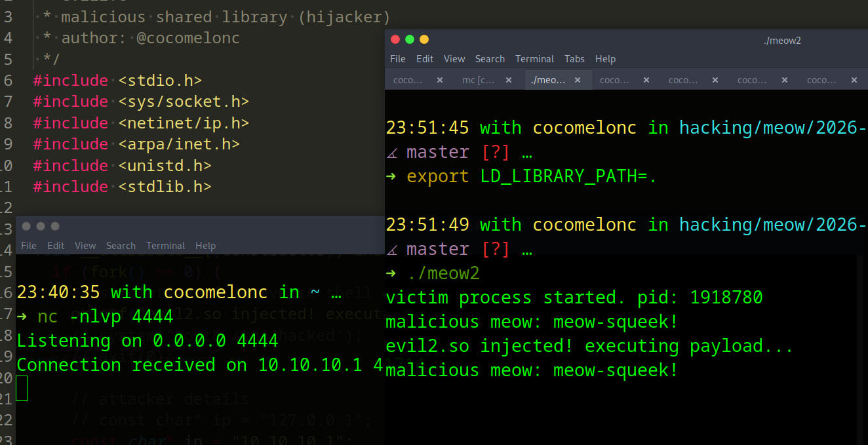Open the Edit menu in the ./meow2 window
The height and width of the screenshot is (445, 868).
click(x=425, y=59)
